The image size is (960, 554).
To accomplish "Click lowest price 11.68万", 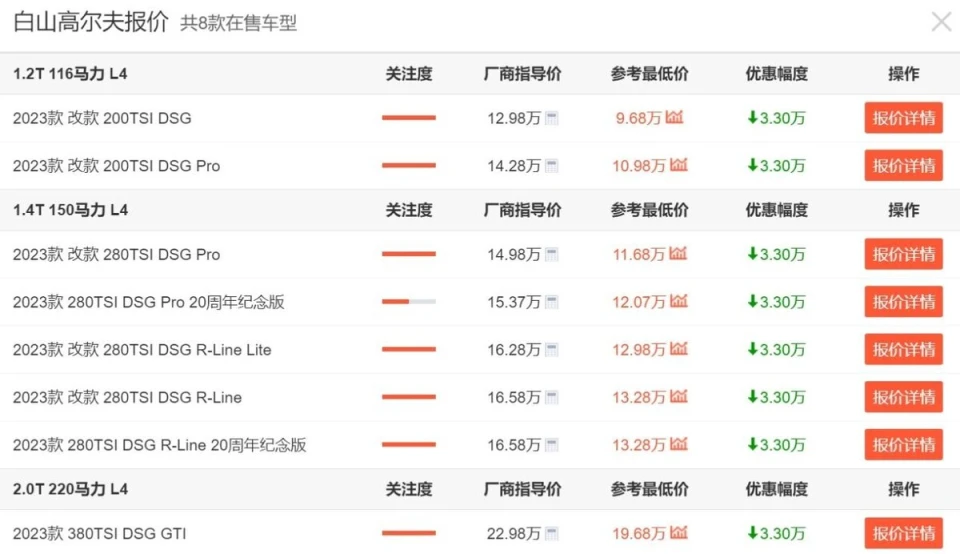I will [639, 254].
